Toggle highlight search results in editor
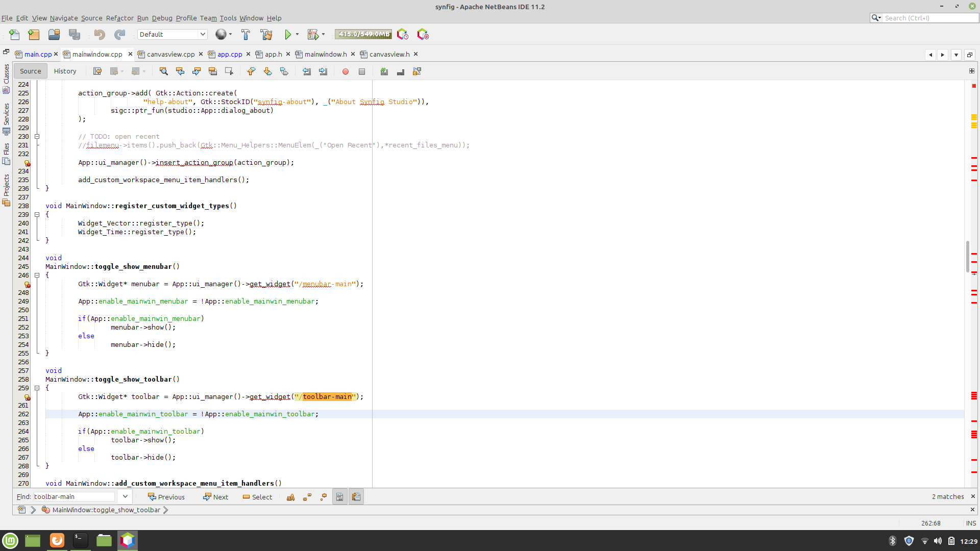 tap(213, 71)
